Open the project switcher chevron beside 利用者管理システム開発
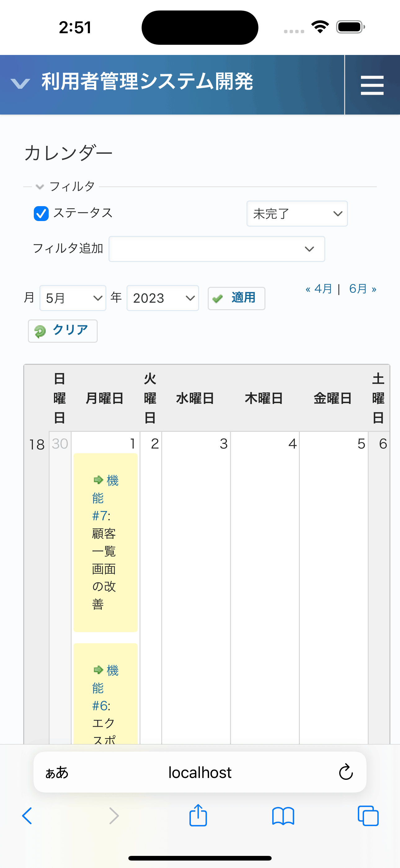The width and height of the screenshot is (400, 868). pyautogui.click(x=20, y=84)
